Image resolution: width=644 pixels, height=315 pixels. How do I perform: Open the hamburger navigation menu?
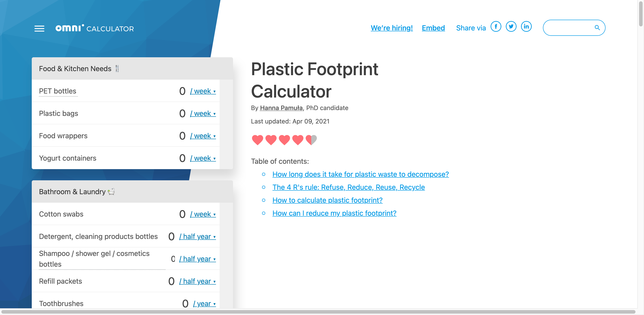pos(39,28)
